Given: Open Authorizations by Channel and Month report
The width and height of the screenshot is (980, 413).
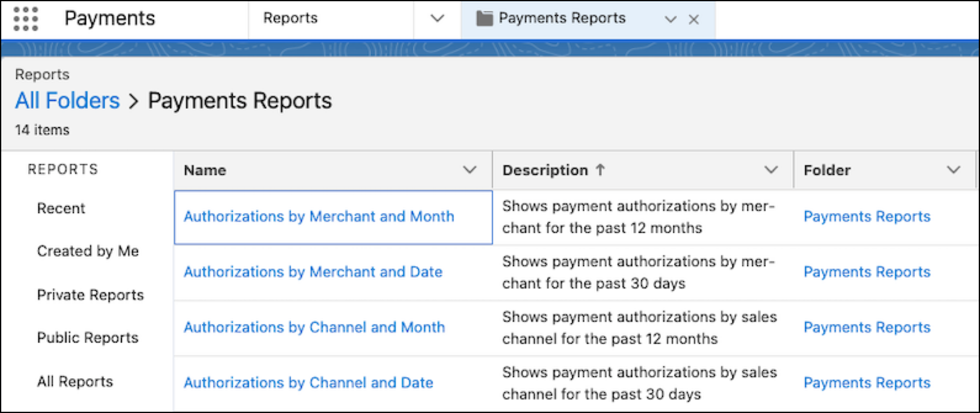Looking at the screenshot, I should pyautogui.click(x=314, y=327).
